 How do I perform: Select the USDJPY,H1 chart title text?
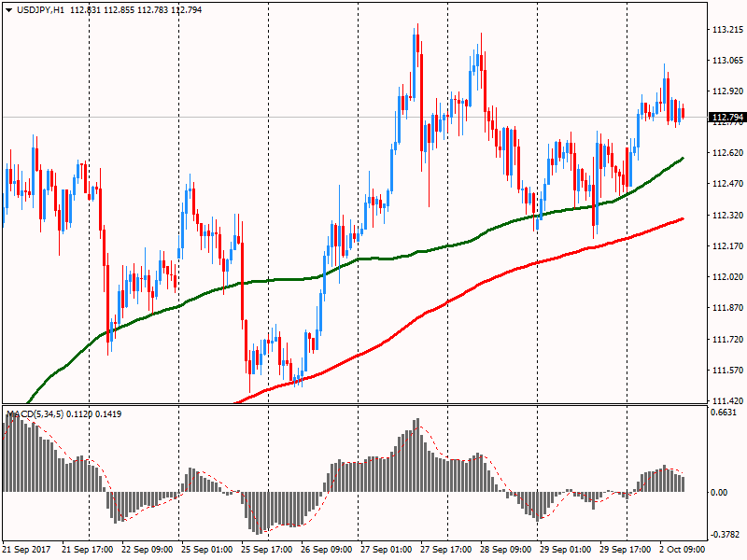point(40,10)
